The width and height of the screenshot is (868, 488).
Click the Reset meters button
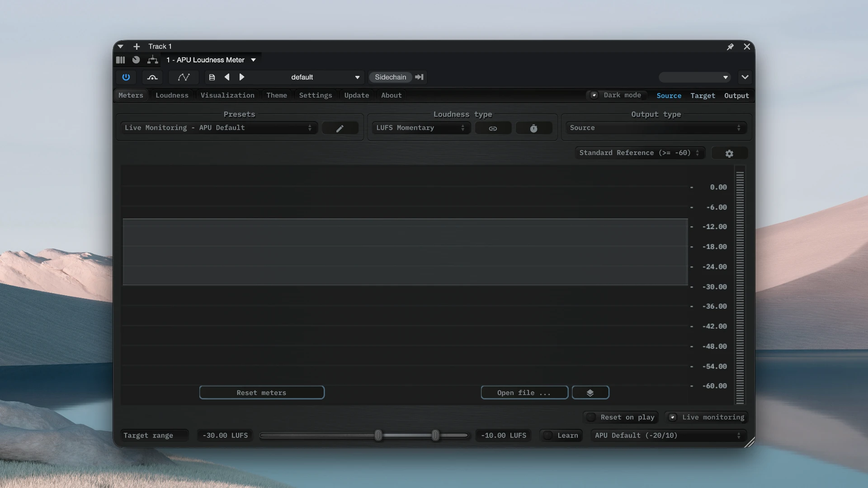tap(262, 393)
